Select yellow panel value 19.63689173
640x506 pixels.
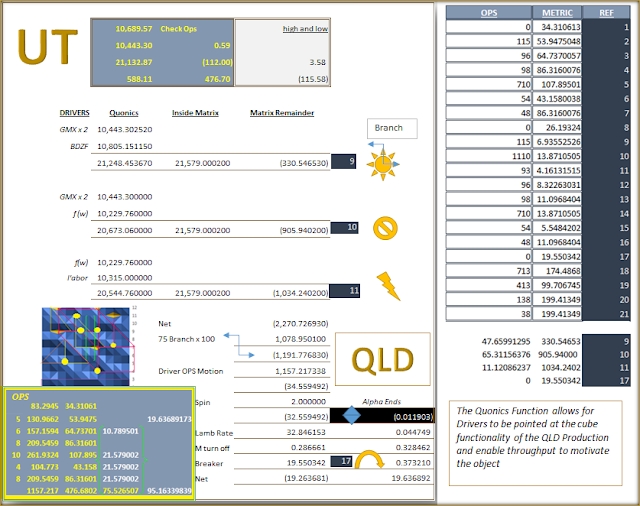pos(169,419)
